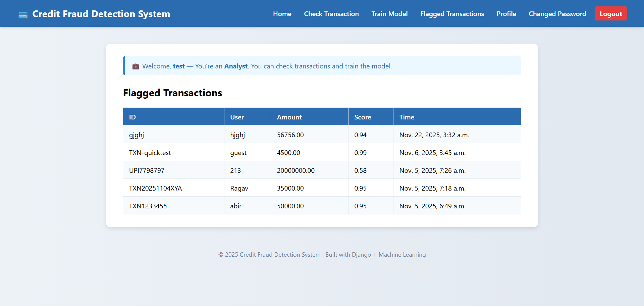Click the Amount column header
This screenshot has height=306, width=644.
[289, 117]
